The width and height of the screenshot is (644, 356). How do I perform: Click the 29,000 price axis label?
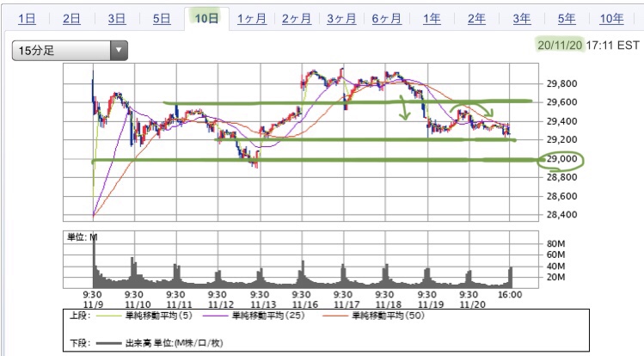click(561, 159)
